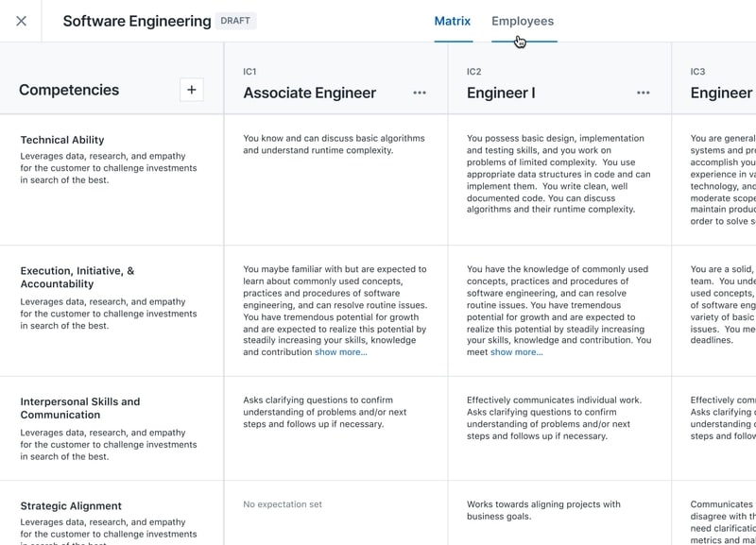Open the Engineer I column options menu

644,93
